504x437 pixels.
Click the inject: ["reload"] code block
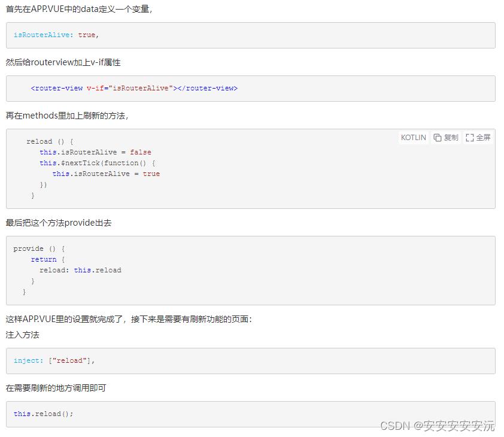tap(251, 361)
